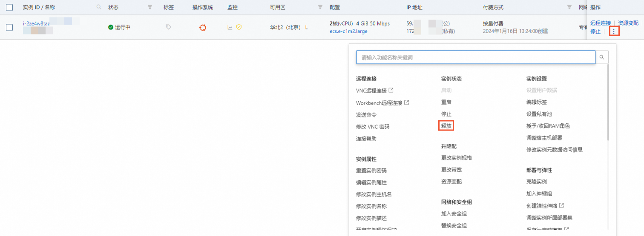Screen dimensions: 644x236
Task: Select 更改实例规格 menu entry
Action: coord(457,158)
